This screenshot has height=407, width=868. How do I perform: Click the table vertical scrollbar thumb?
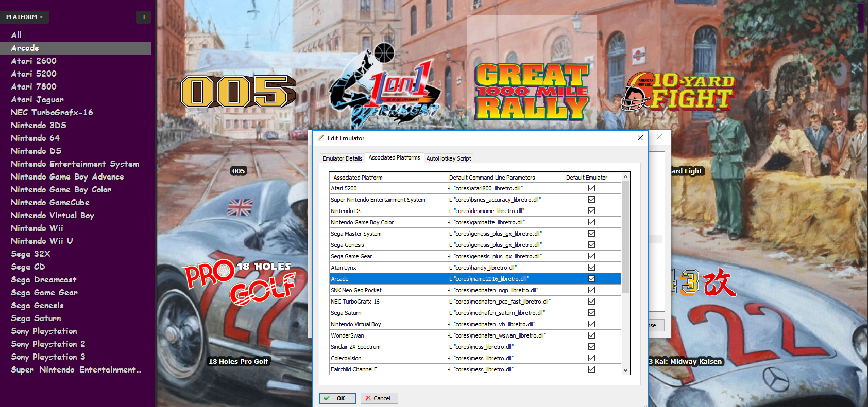(626, 237)
